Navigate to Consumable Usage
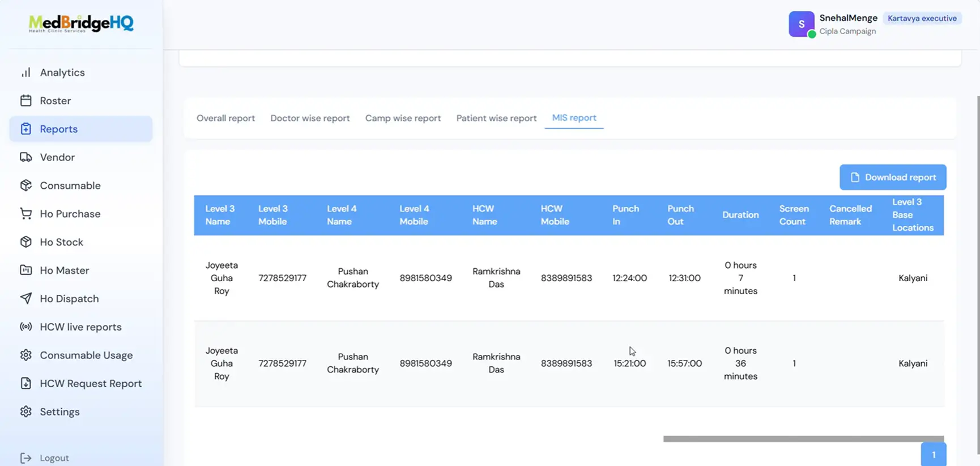This screenshot has height=466, width=980. click(x=81, y=355)
